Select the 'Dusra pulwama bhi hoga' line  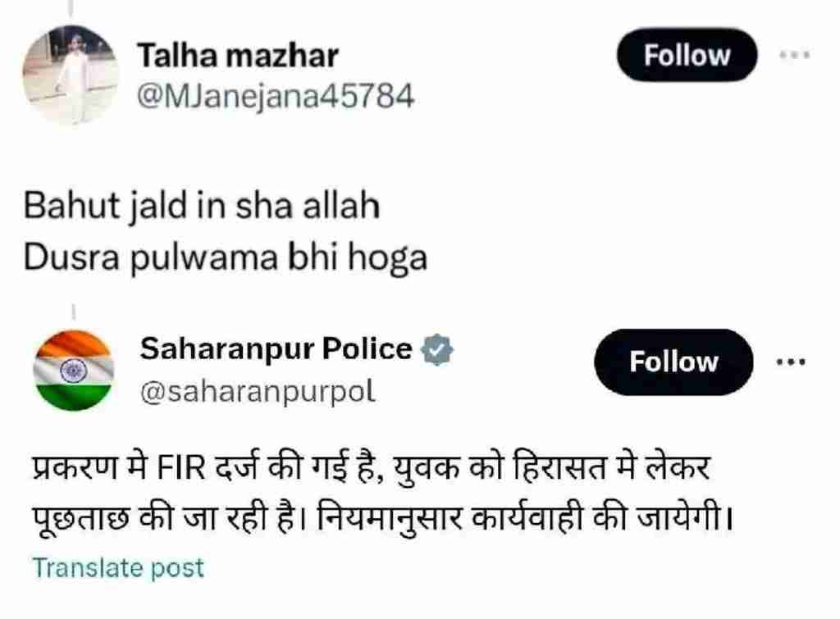pos(226,258)
